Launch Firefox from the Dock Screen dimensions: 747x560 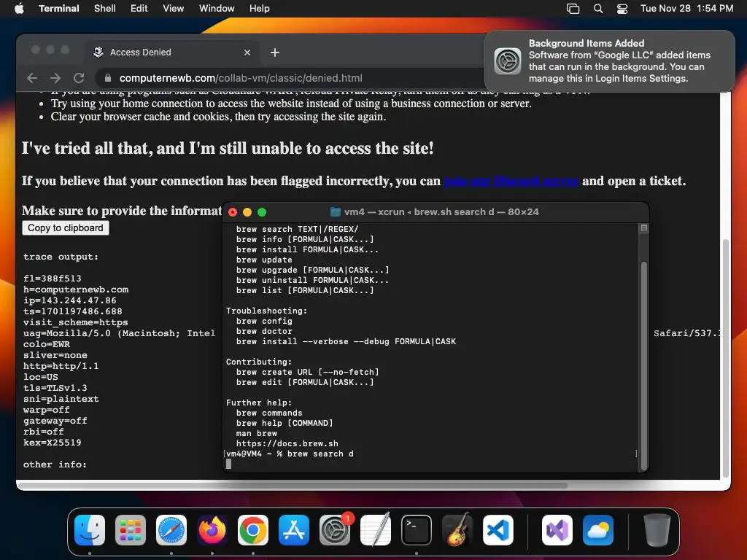point(212,530)
